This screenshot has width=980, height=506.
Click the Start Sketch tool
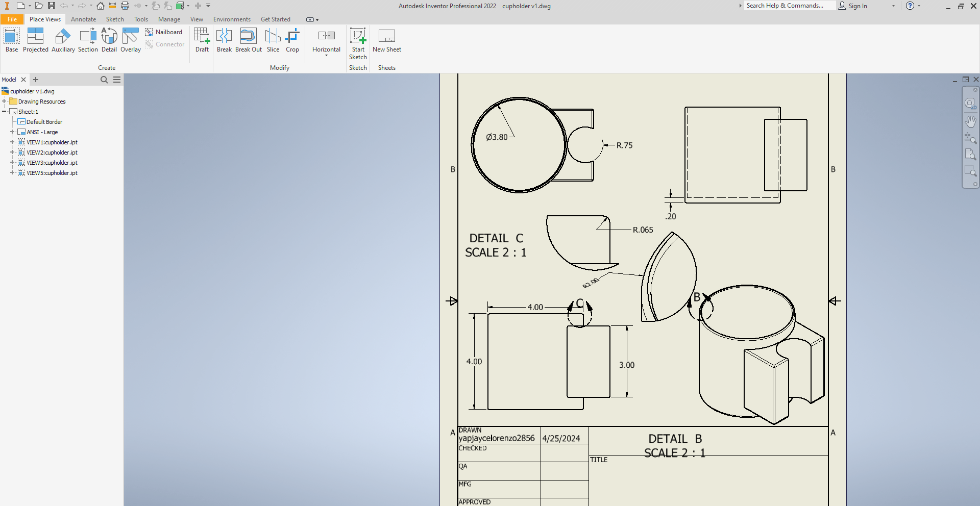pos(358,44)
